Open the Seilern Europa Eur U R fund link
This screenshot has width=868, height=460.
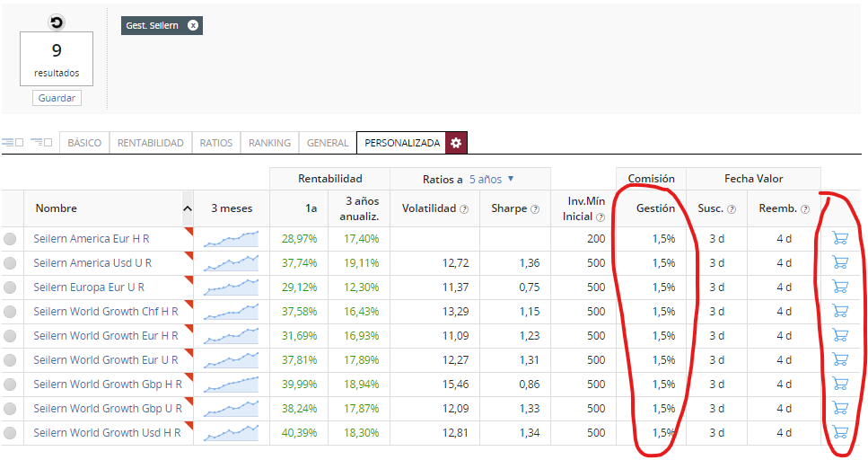coord(89,287)
